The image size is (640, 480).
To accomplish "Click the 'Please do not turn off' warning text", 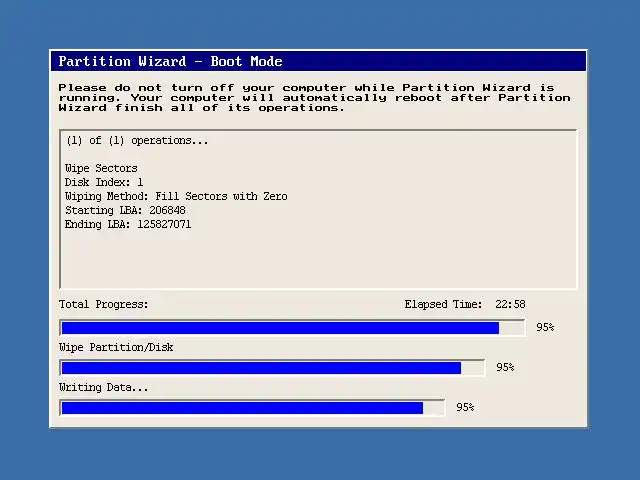I will tap(314, 98).
